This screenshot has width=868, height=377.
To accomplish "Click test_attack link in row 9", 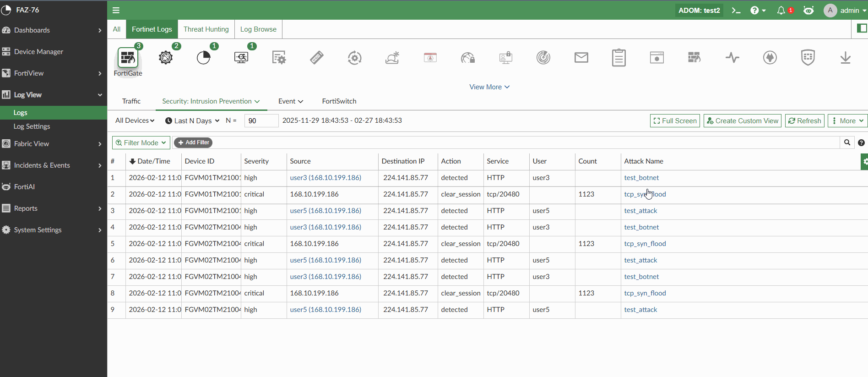I will 640,310.
